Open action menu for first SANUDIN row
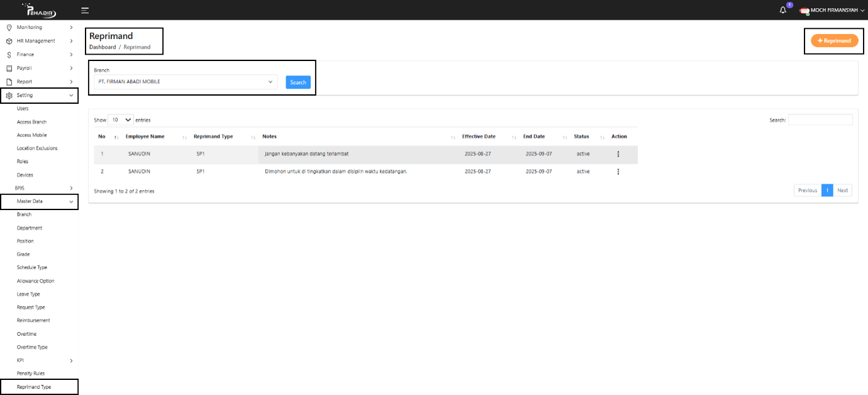Screen dimensions: 868x395 click(618, 154)
